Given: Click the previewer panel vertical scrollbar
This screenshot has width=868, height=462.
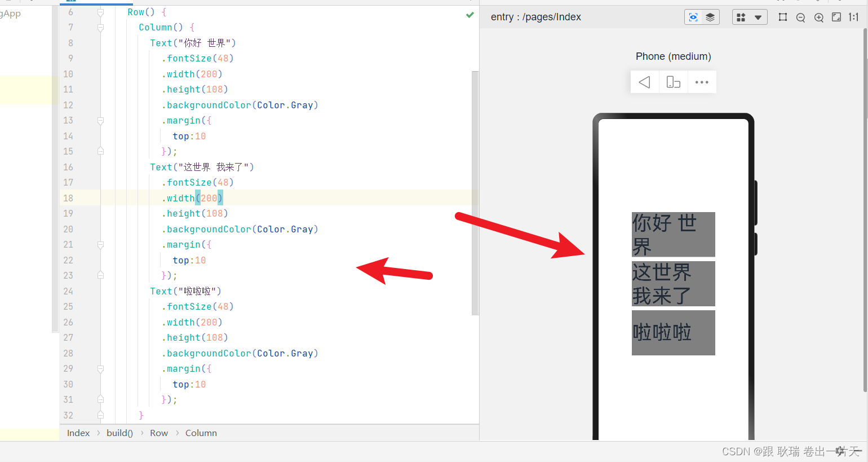Looking at the screenshot, I should pos(865,210).
